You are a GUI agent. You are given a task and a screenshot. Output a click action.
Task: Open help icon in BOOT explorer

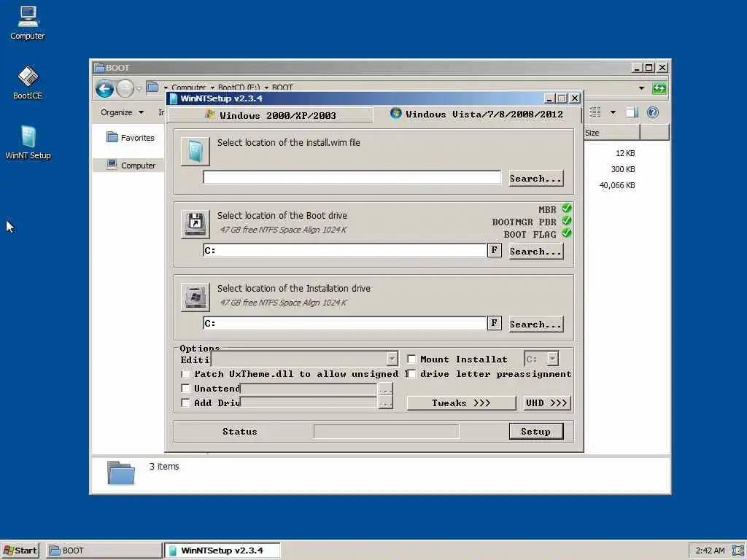click(653, 112)
